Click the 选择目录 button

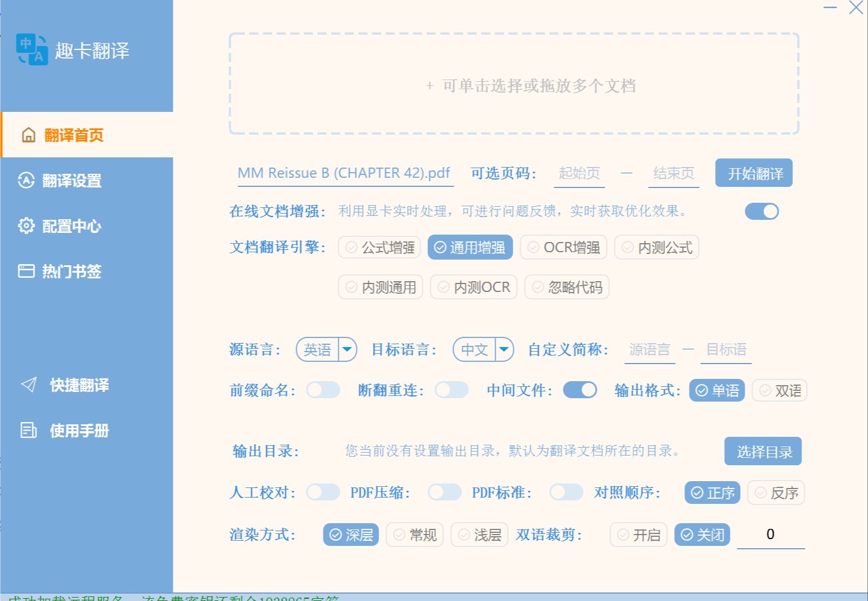coord(763,451)
